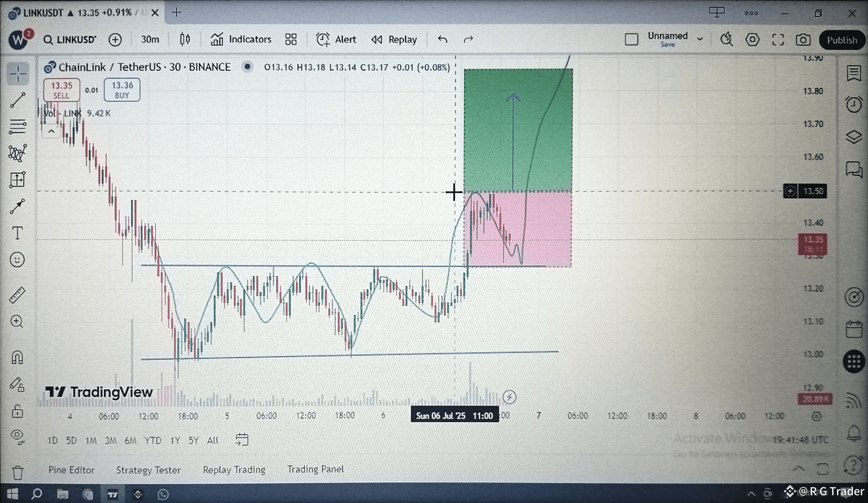Undo the last chart action
Viewport: 868px width, 503px height.
[442, 40]
